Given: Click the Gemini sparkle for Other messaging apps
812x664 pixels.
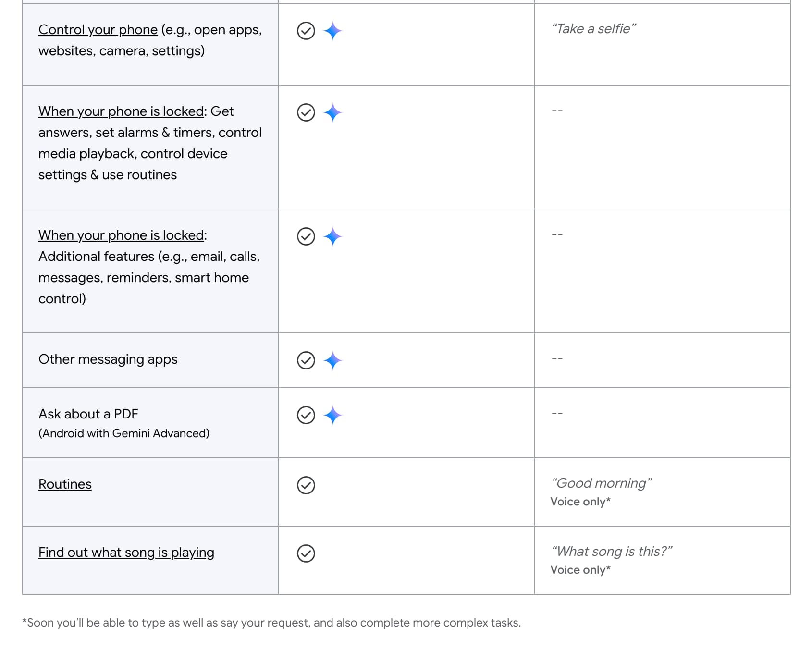Looking at the screenshot, I should 332,360.
